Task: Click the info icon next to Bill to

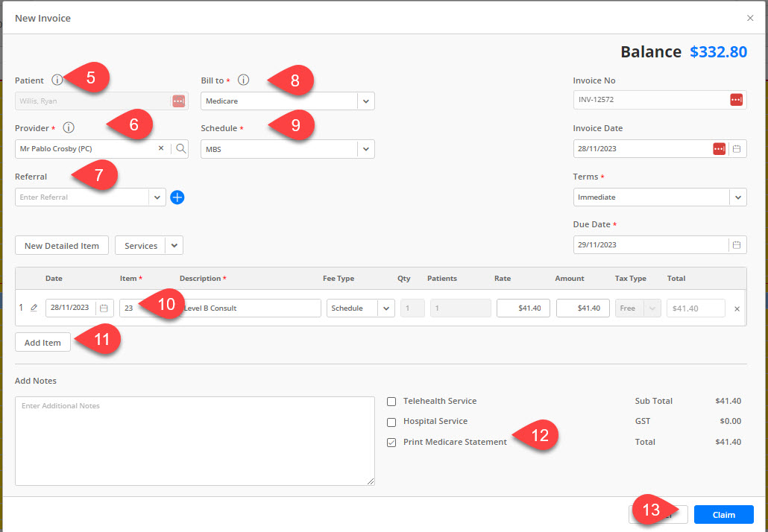Action: (x=243, y=80)
